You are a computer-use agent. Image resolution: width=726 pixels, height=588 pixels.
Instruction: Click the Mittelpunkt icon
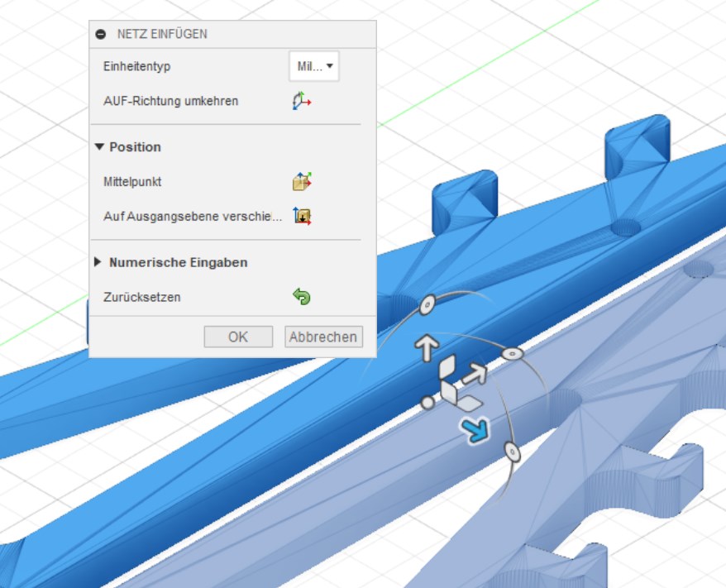[302, 181]
